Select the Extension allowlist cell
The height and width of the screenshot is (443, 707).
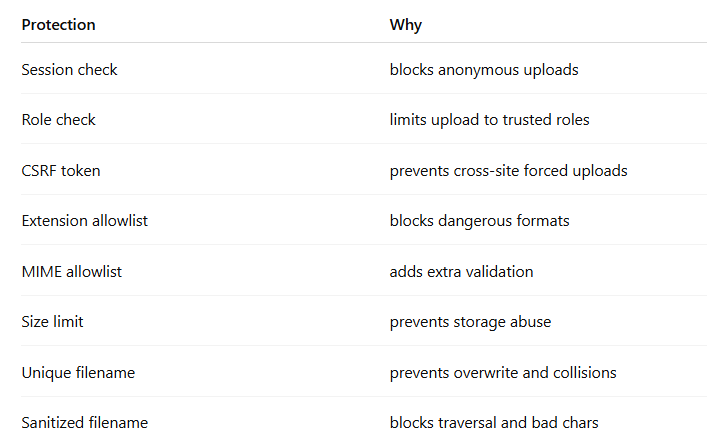(x=84, y=221)
